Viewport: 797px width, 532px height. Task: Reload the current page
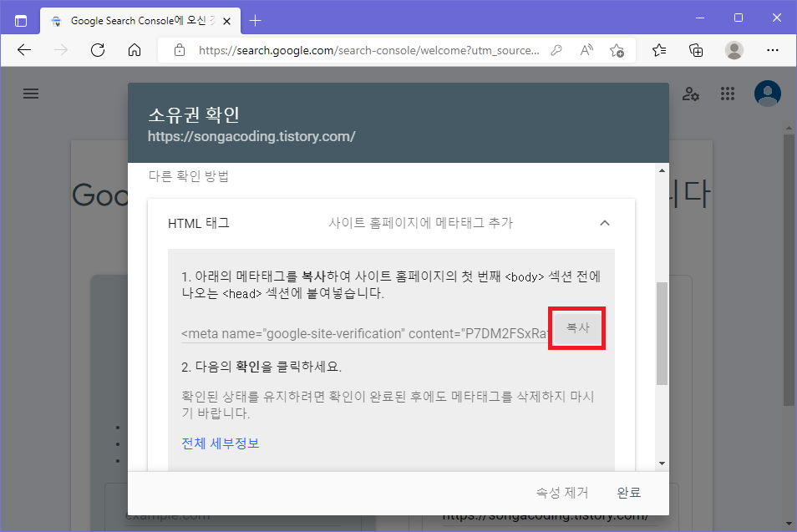pyautogui.click(x=98, y=50)
